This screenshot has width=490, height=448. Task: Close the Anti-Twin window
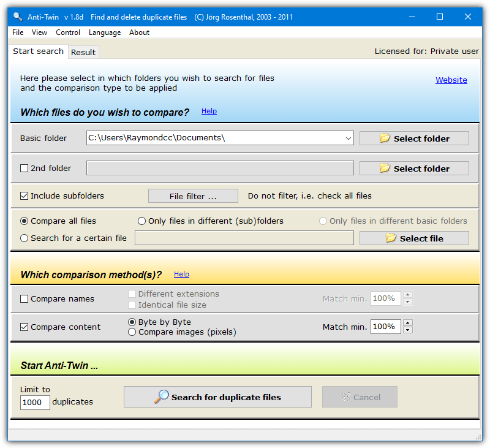[x=468, y=17]
